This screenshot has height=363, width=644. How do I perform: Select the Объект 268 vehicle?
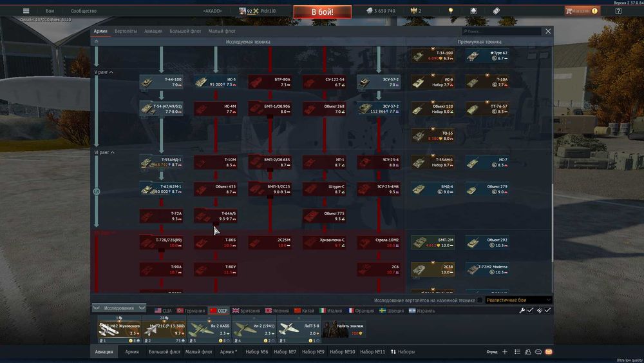324,108
